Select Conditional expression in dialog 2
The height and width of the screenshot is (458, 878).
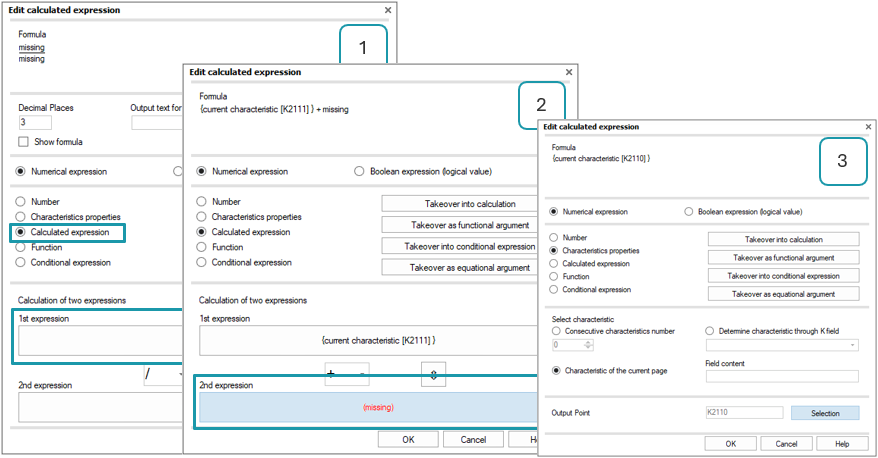pos(201,262)
